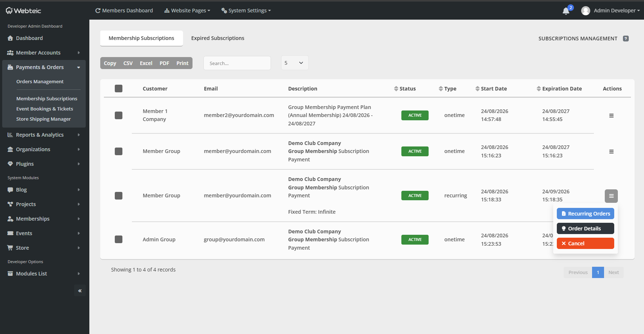644x334 pixels.
Task: Expand Organizations sidebar section
Action: click(44, 149)
